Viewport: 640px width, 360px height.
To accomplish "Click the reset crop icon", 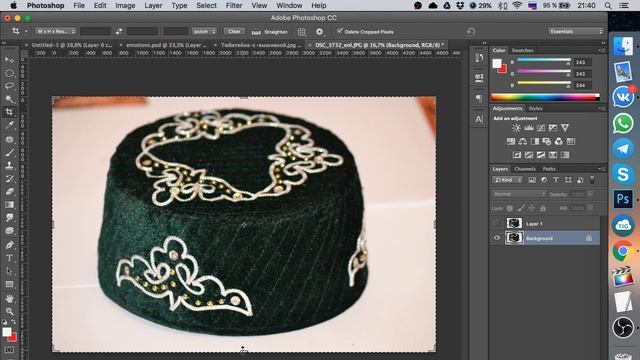I will 471,31.
